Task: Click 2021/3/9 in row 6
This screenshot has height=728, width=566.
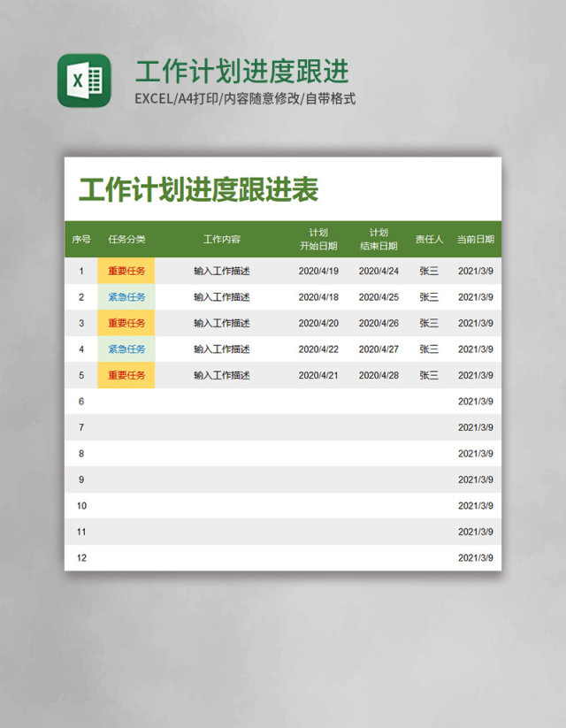Action: (476, 401)
